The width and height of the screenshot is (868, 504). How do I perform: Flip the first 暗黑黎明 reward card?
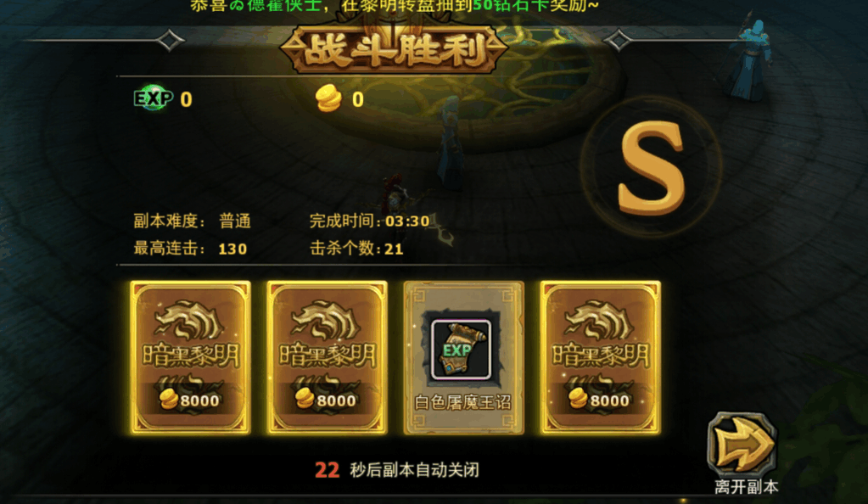(x=190, y=357)
